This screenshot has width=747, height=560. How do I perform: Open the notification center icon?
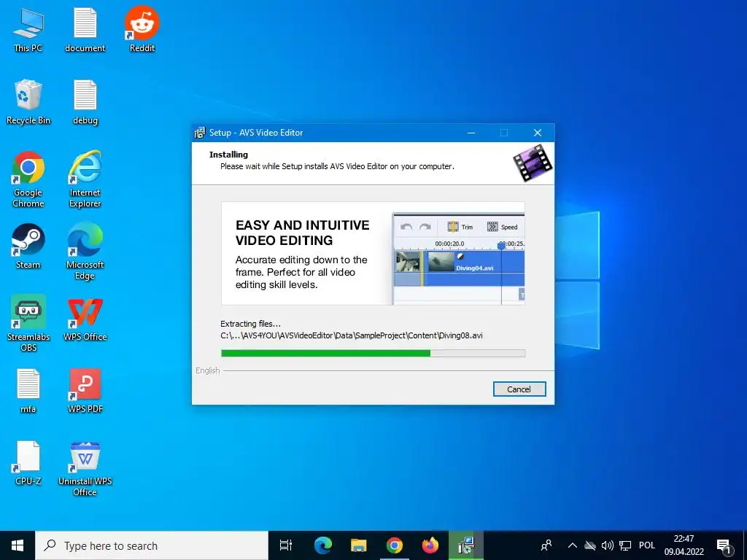click(724, 545)
